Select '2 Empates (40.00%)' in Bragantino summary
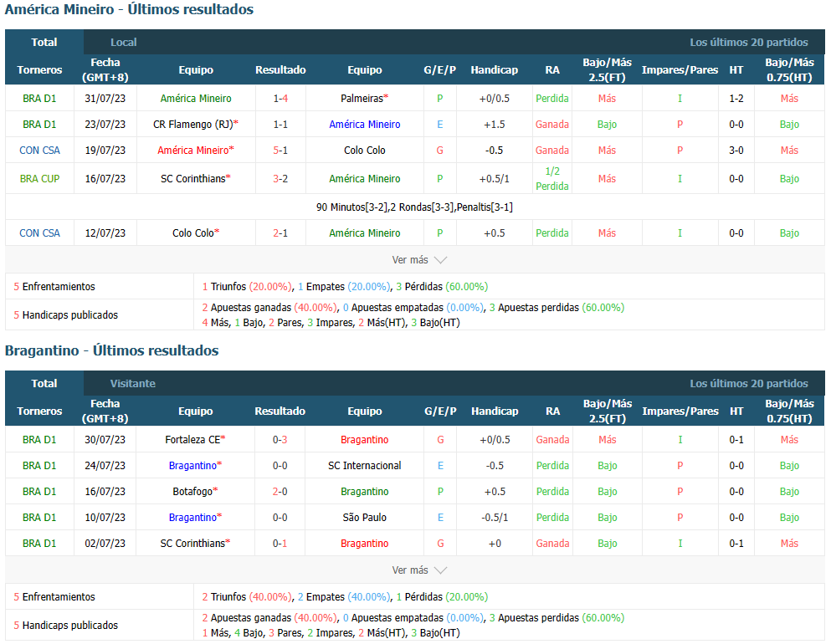Image resolution: width=831 pixels, height=644 pixels. [x=344, y=596]
